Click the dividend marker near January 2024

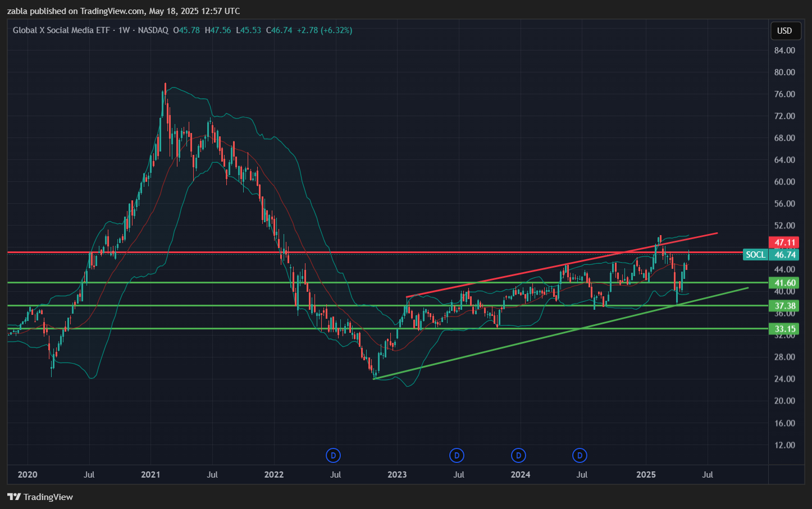(x=518, y=455)
